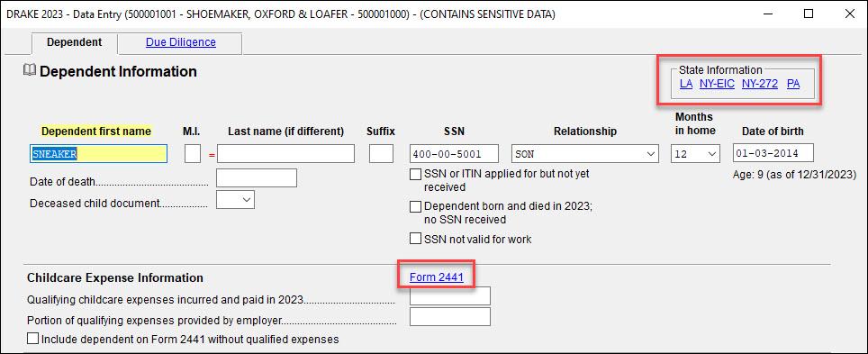
Task: Click the Last name (if different) field
Action: [x=285, y=153]
